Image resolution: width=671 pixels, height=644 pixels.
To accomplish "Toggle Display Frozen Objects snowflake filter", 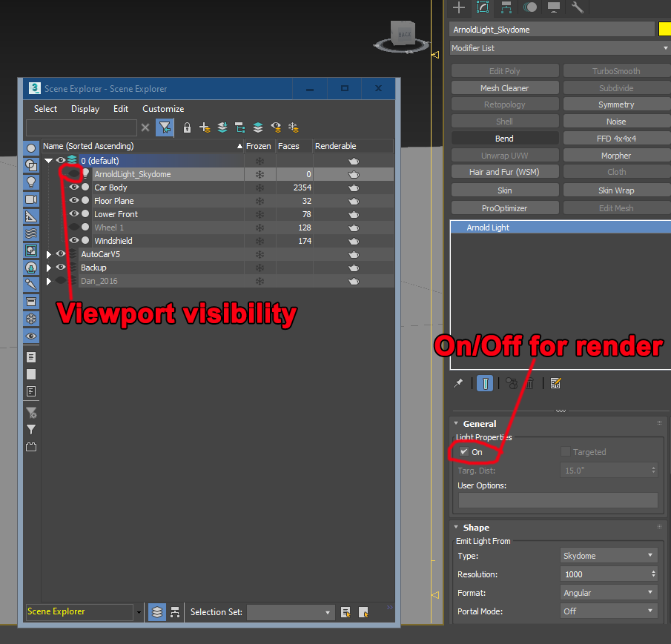I will coord(31,319).
